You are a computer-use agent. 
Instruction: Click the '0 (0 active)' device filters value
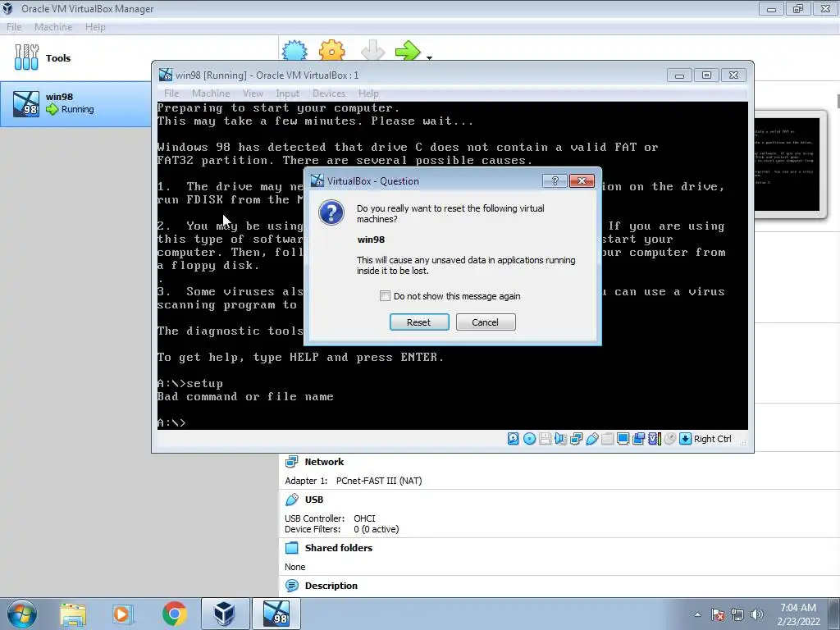[x=376, y=529]
